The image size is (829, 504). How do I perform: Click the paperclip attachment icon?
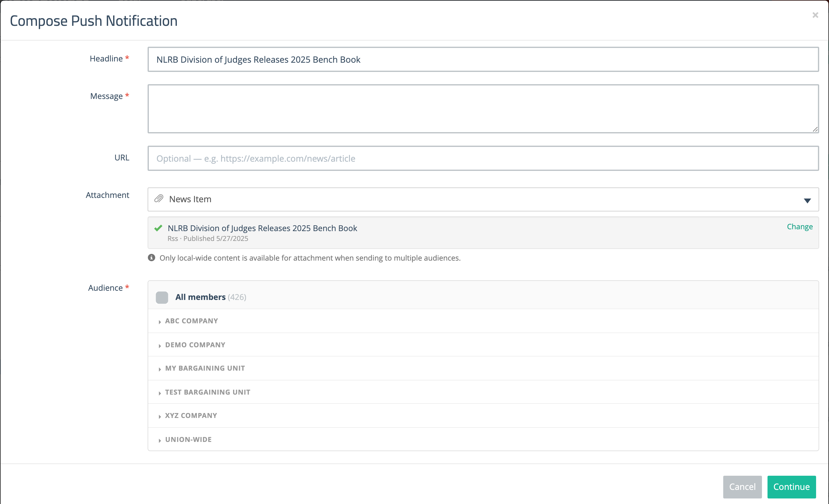click(x=159, y=199)
